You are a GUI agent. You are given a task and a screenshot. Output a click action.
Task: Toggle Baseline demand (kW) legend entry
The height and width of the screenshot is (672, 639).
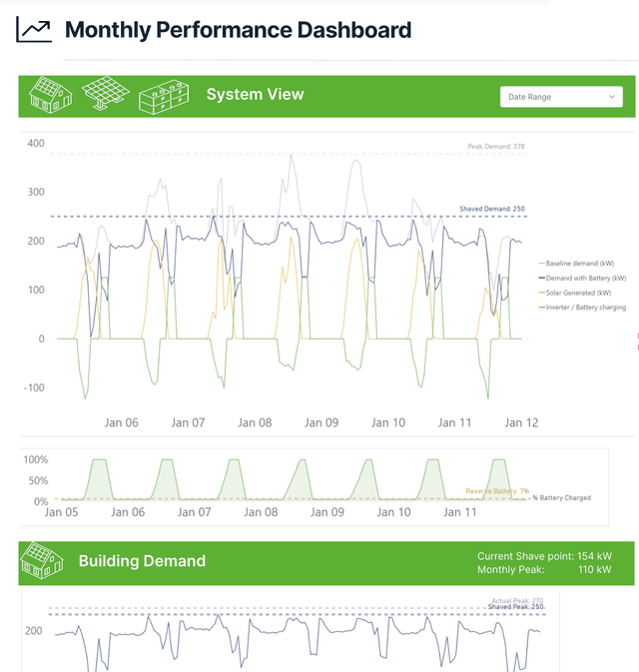point(576,264)
